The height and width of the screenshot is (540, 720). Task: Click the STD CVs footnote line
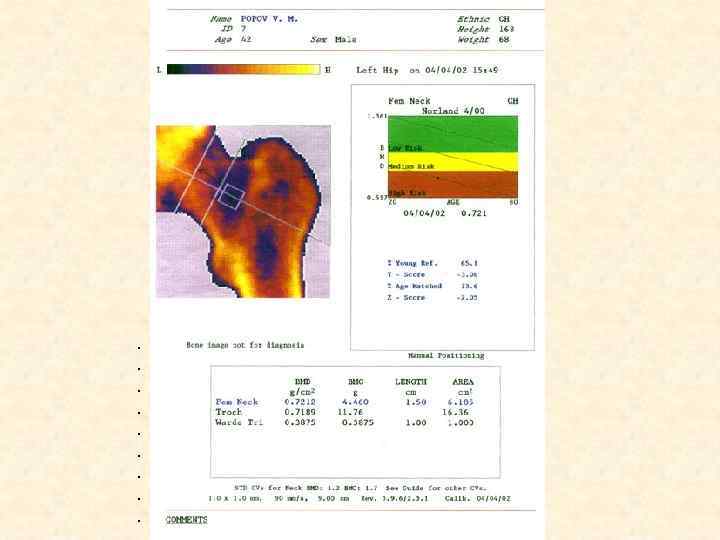360,488
